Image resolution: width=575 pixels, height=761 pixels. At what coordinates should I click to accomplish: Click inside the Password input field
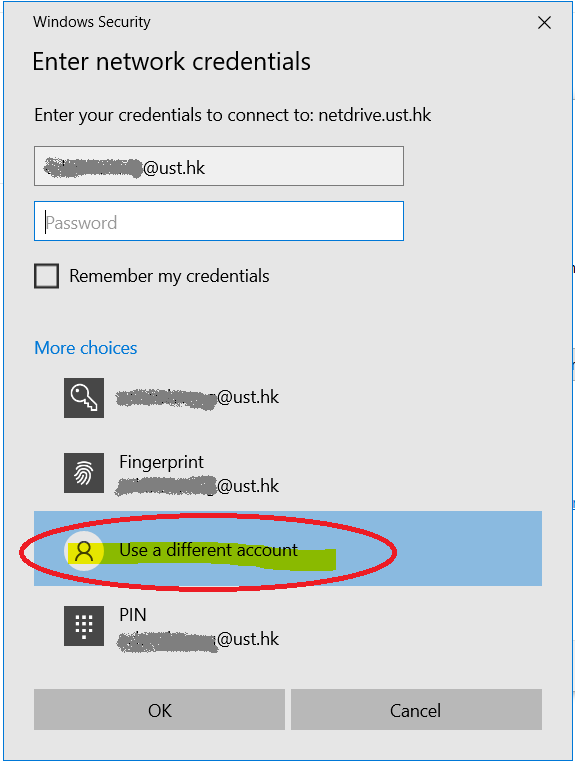click(219, 221)
